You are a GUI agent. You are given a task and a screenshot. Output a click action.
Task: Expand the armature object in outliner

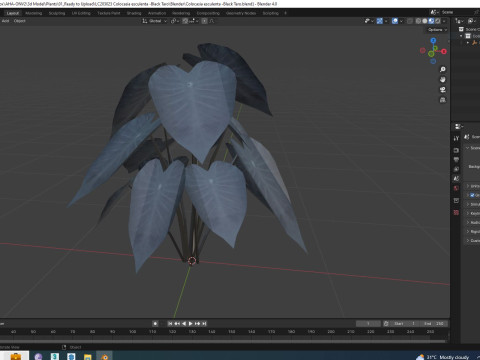point(468,42)
